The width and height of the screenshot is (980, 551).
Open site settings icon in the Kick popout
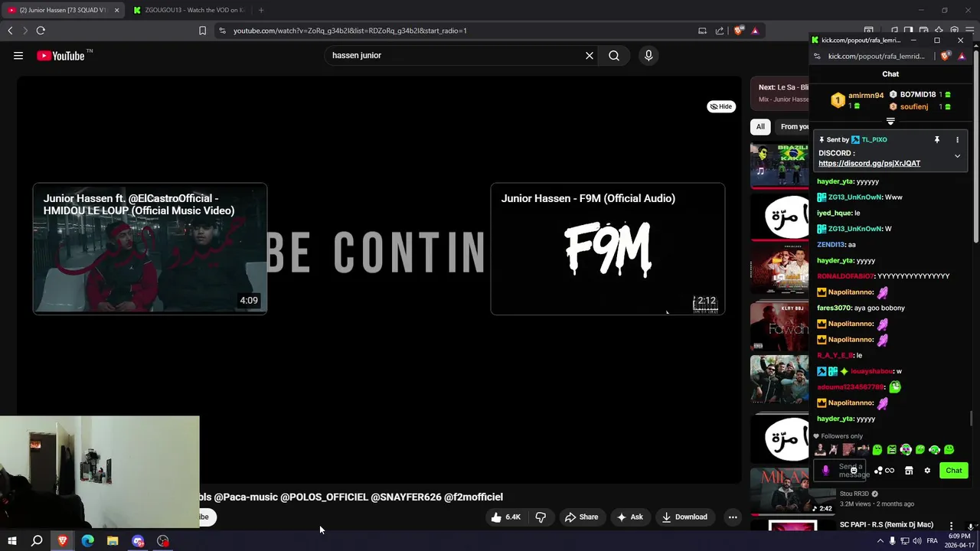(817, 56)
